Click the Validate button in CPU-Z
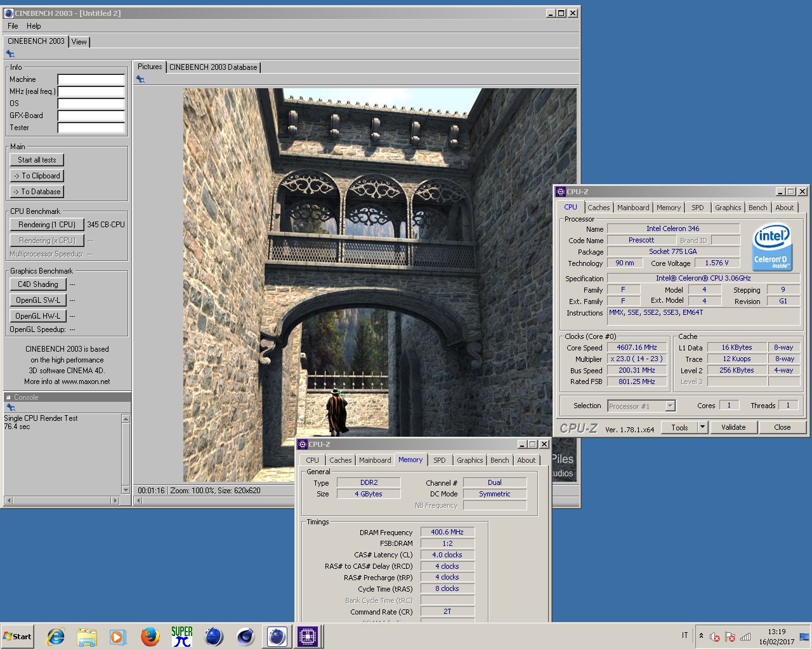812x650 pixels. tap(733, 427)
